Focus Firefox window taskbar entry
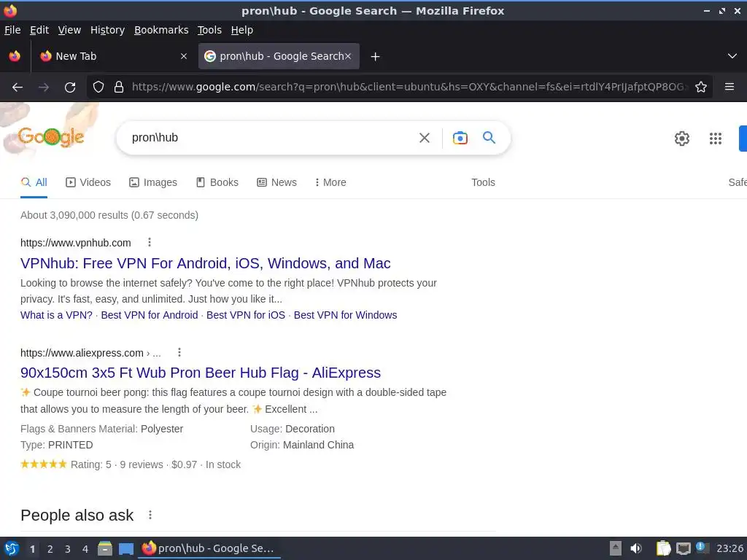This screenshot has width=747, height=560. click(x=209, y=548)
